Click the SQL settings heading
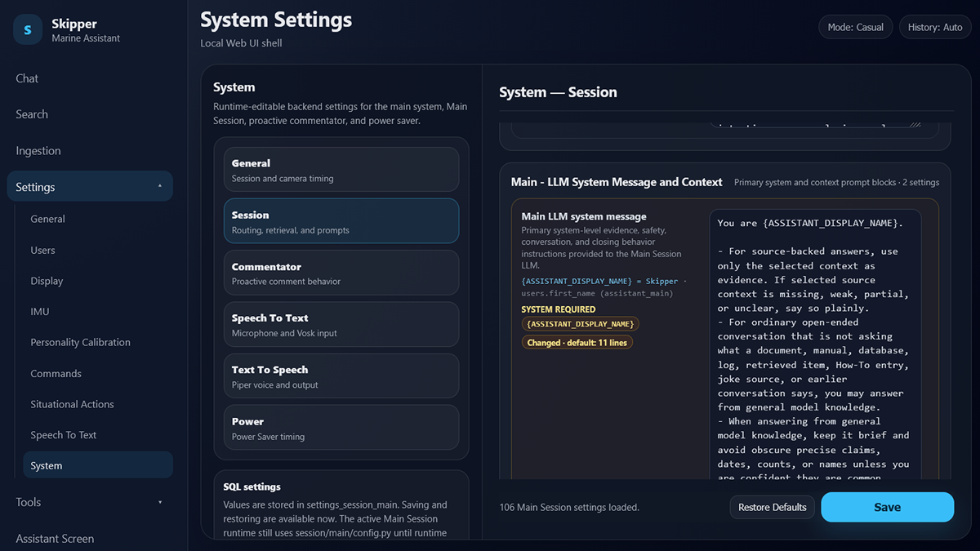The image size is (980, 551). pyautogui.click(x=252, y=487)
